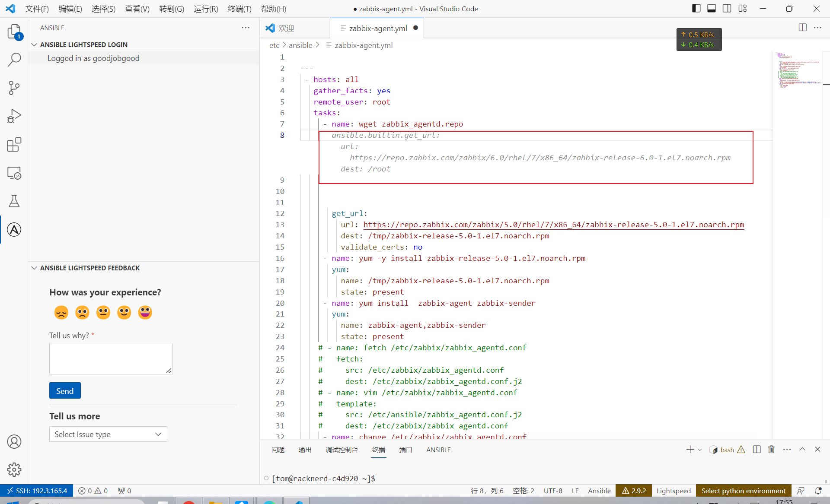Image resolution: width=830 pixels, height=504 pixels.
Task: Open the terminal launch profile dropdown
Action: coord(700,450)
